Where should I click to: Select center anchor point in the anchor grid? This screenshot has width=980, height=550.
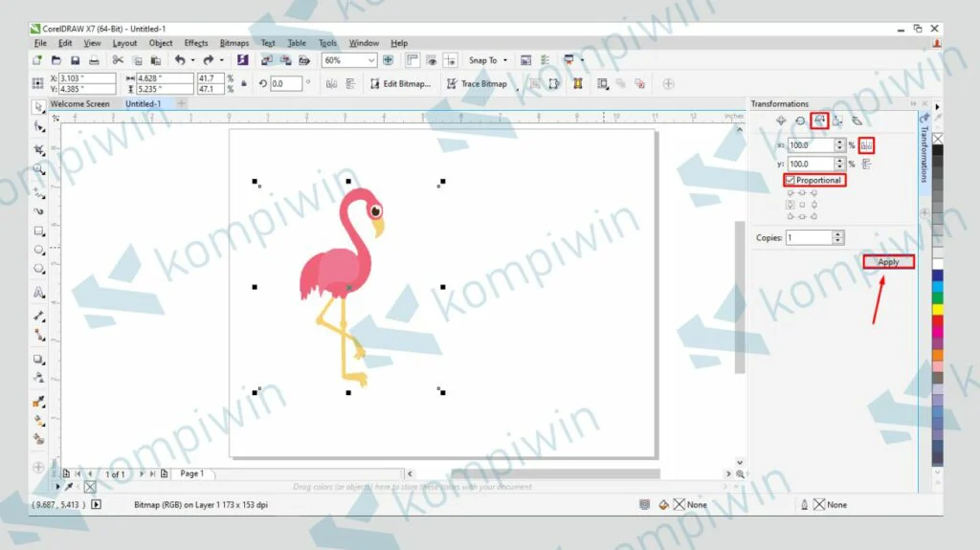click(801, 204)
